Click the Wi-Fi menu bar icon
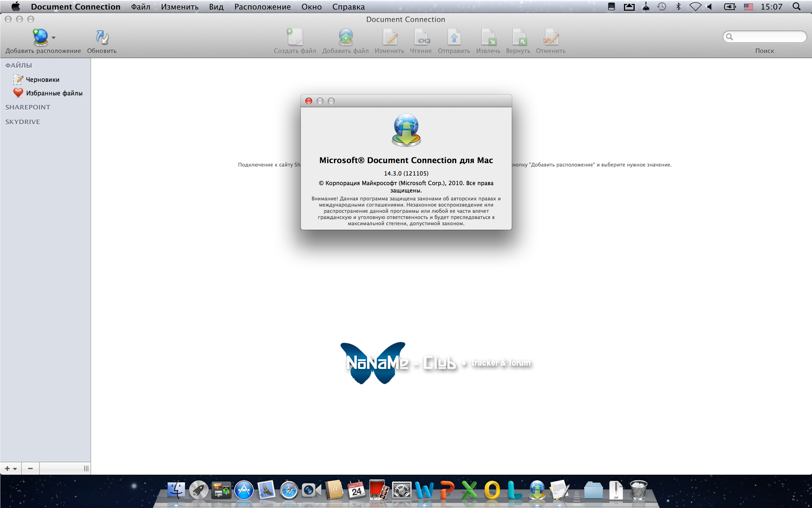Screen dimensions: 812x508 click(695, 6)
